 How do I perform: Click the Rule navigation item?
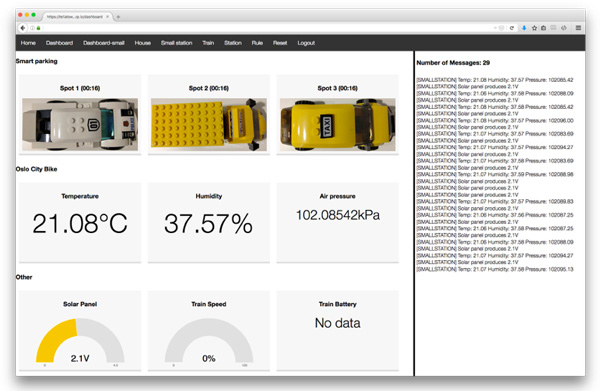pos(257,43)
